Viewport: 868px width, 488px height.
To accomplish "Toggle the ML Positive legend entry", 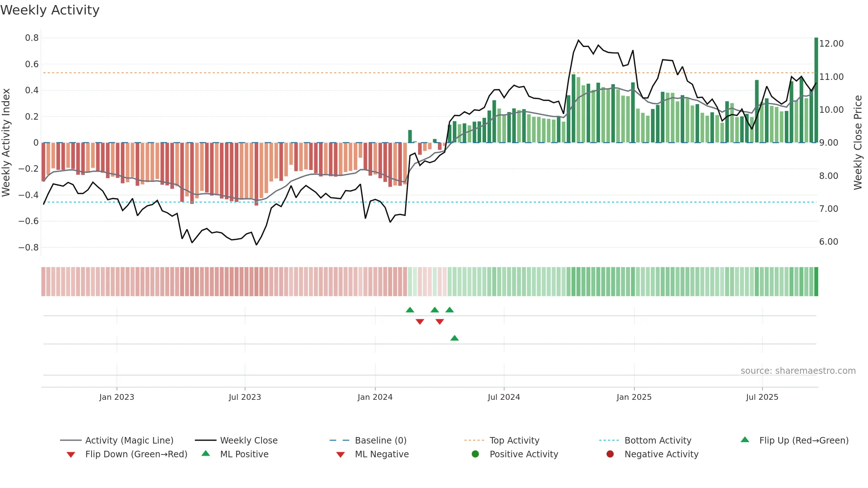I will coord(235,454).
